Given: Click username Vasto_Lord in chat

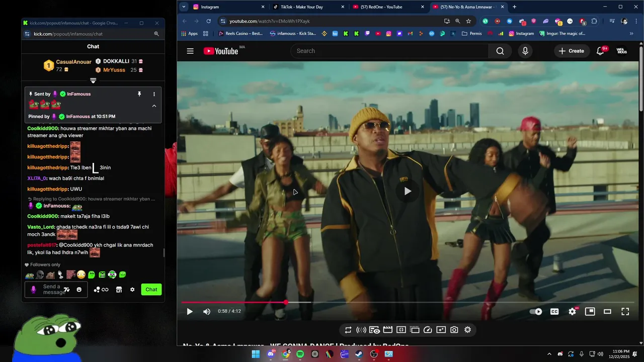Looking at the screenshot, I should tap(41, 227).
